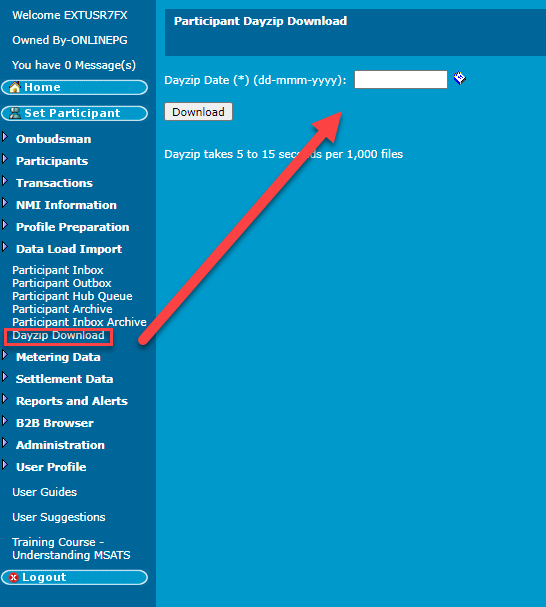Click the red X icon on Logout

pos(14,577)
